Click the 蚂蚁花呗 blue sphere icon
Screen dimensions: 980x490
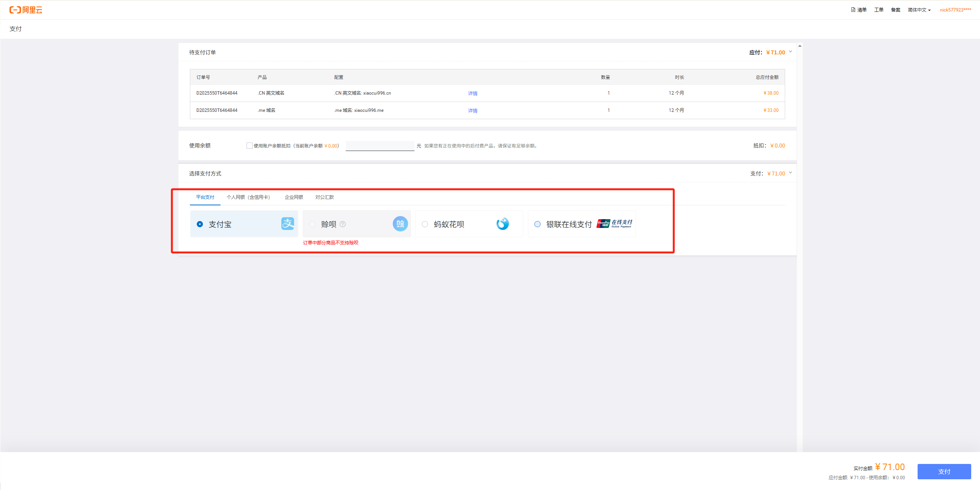pos(503,224)
